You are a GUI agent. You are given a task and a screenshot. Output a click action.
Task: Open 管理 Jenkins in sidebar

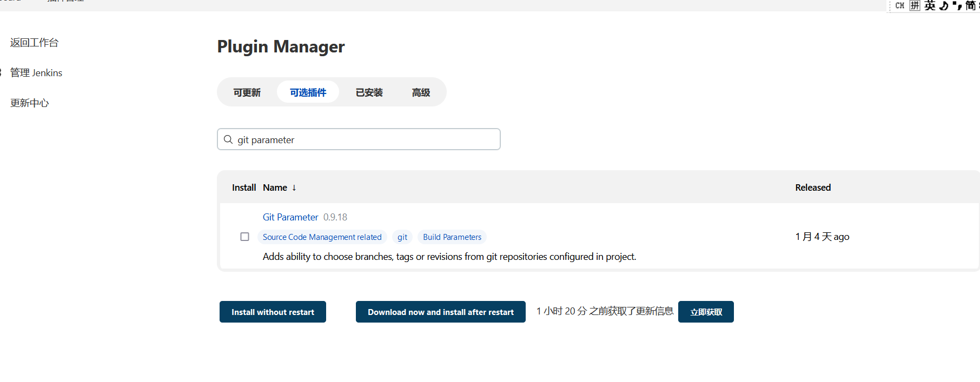pos(36,73)
